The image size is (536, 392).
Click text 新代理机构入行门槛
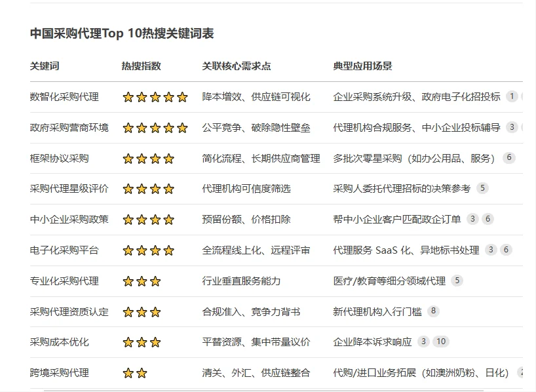point(377,311)
